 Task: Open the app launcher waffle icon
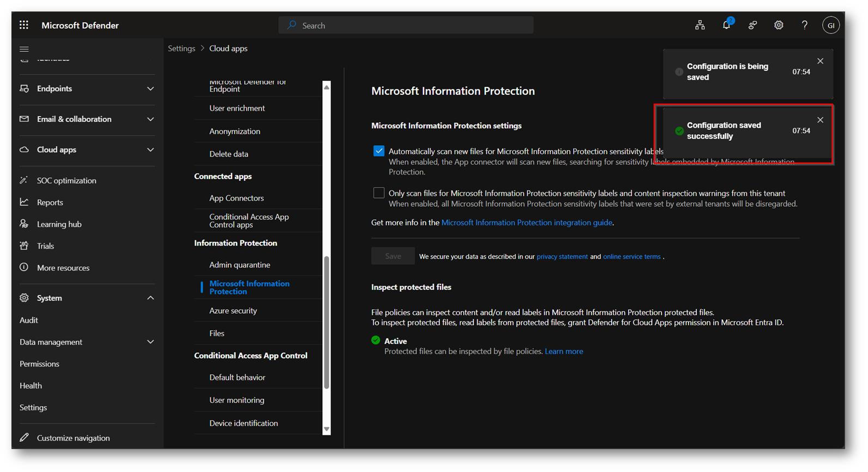click(24, 25)
